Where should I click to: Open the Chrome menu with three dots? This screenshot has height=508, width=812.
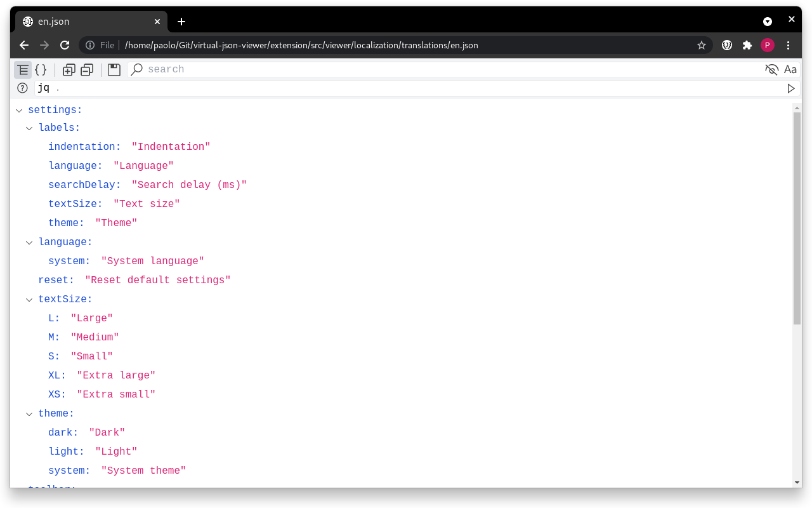point(788,45)
